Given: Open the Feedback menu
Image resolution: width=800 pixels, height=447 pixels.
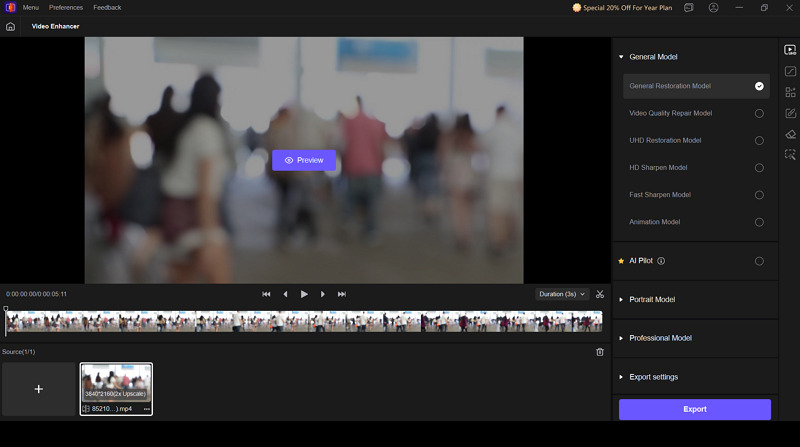Looking at the screenshot, I should [107, 8].
